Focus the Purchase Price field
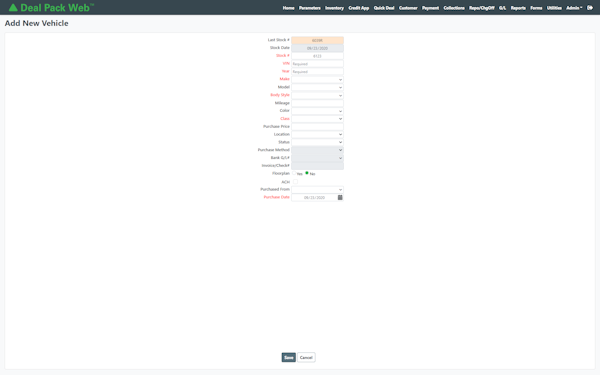600x375 pixels. pos(317,127)
